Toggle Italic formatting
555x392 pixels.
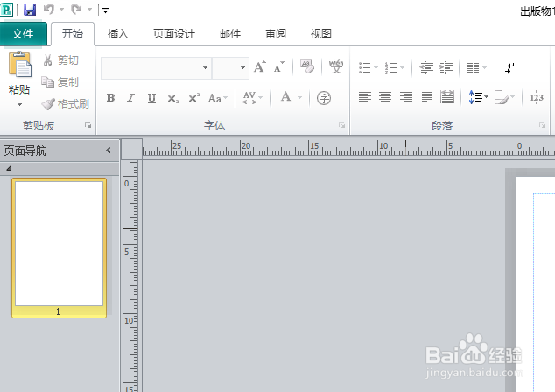point(131,98)
